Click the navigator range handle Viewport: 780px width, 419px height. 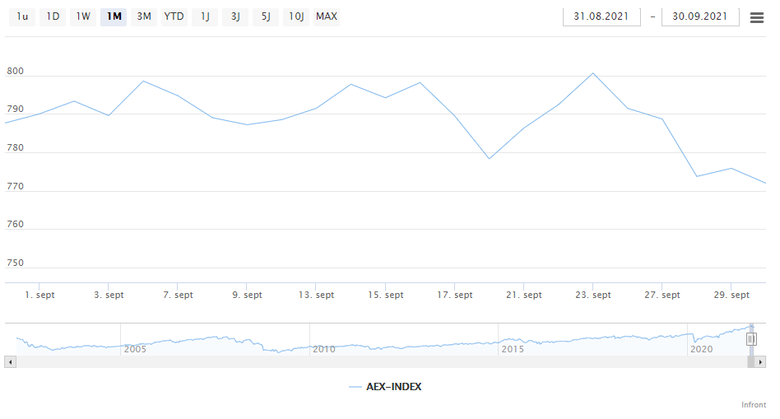751,339
